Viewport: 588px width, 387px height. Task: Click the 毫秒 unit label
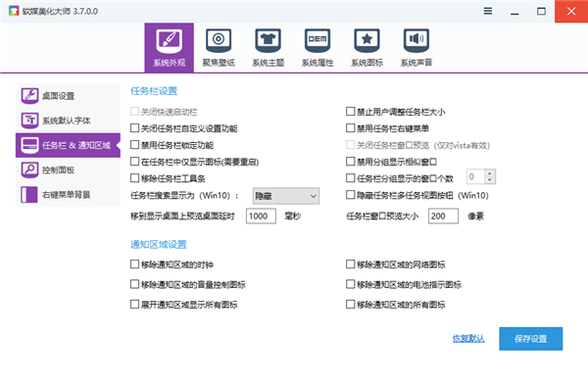coord(293,216)
